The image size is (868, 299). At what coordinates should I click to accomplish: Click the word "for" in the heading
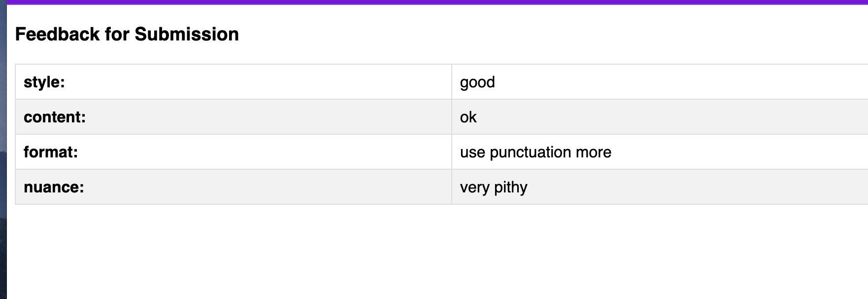[x=117, y=34]
